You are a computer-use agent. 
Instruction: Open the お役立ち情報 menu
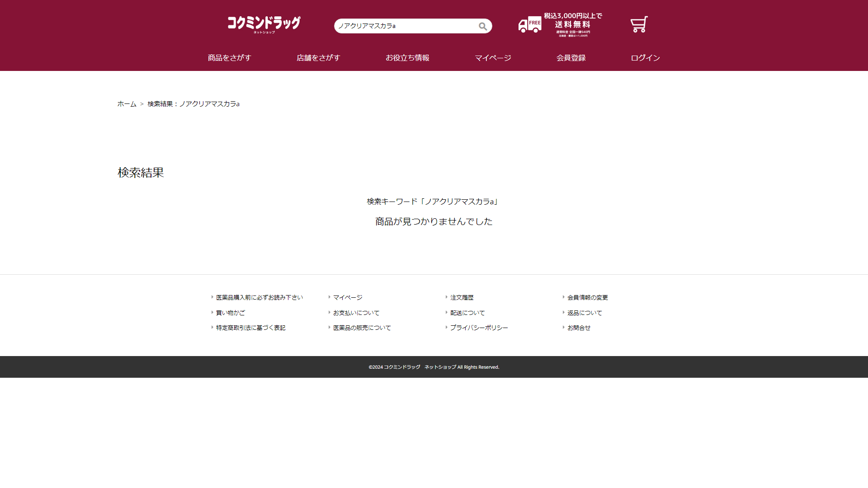pyautogui.click(x=407, y=58)
